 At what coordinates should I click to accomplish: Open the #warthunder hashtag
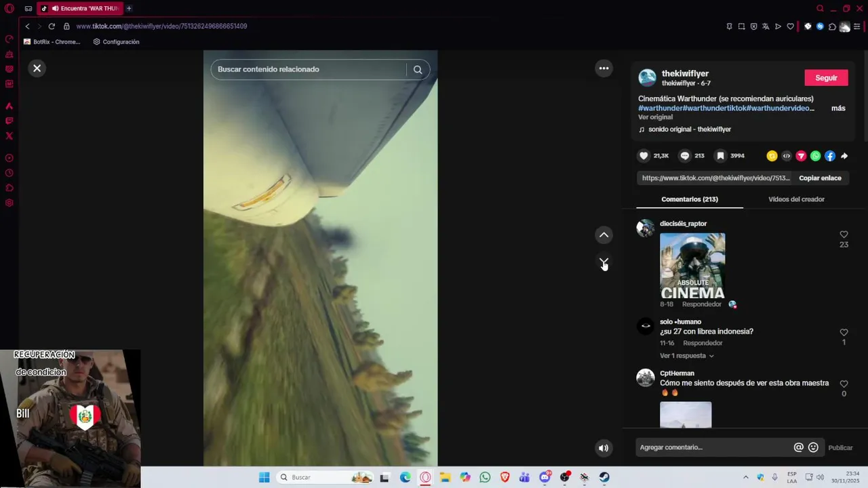[660, 108]
